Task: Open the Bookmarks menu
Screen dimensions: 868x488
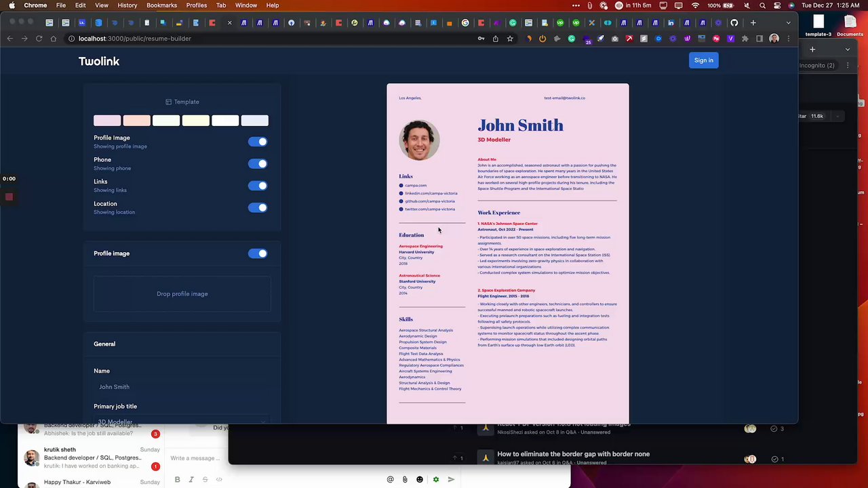Action: coord(161,5)
